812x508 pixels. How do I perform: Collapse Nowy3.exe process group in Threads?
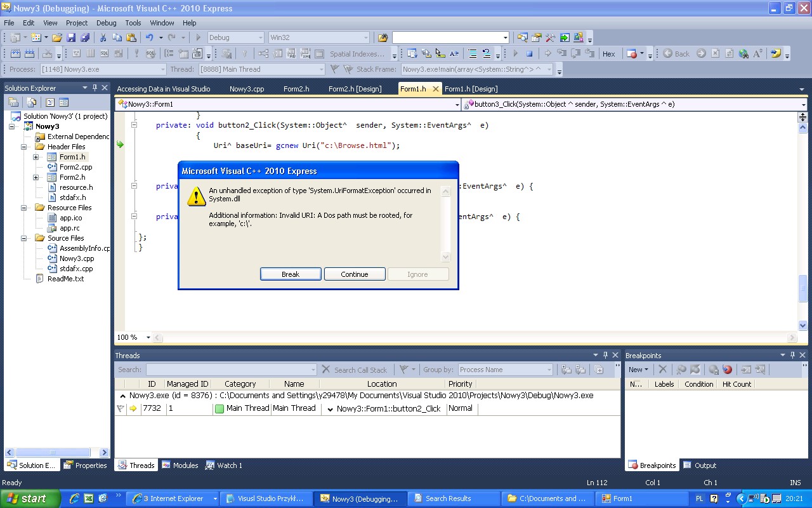[122, 396]
